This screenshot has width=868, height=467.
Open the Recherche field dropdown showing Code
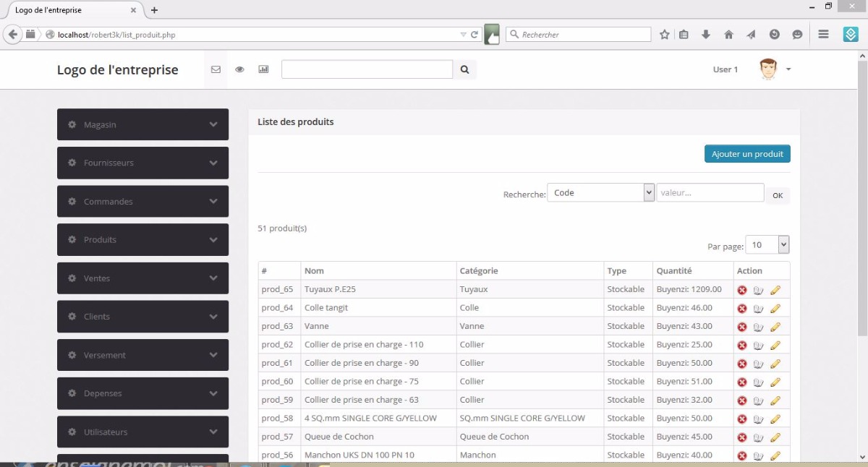coord(600,193)
